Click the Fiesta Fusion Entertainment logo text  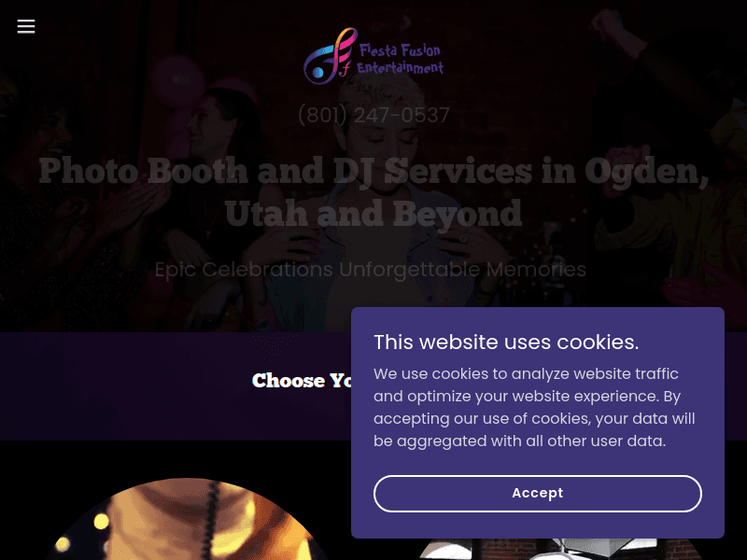(401, 59)
